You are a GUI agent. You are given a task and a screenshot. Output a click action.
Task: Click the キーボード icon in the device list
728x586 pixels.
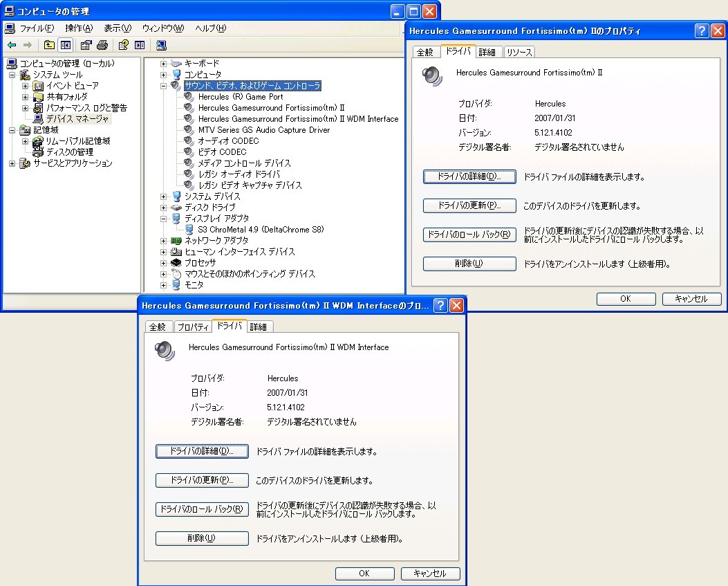176,64
